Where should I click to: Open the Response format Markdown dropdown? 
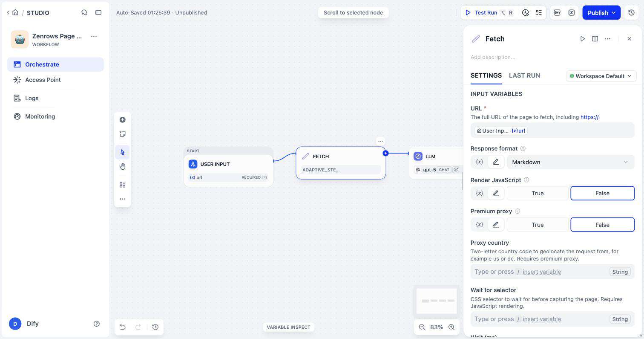570,162
